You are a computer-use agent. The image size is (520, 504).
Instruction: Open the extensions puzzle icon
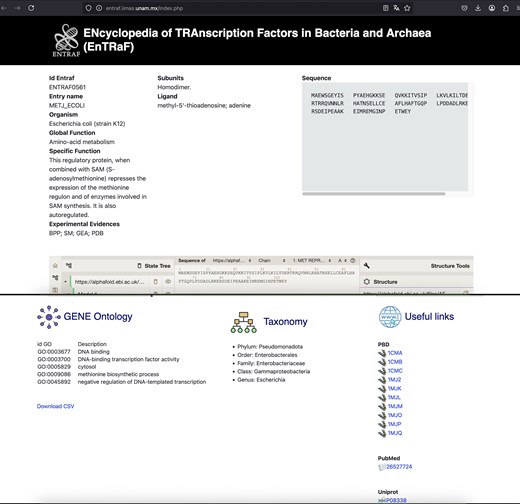click(x=506, y=8)
